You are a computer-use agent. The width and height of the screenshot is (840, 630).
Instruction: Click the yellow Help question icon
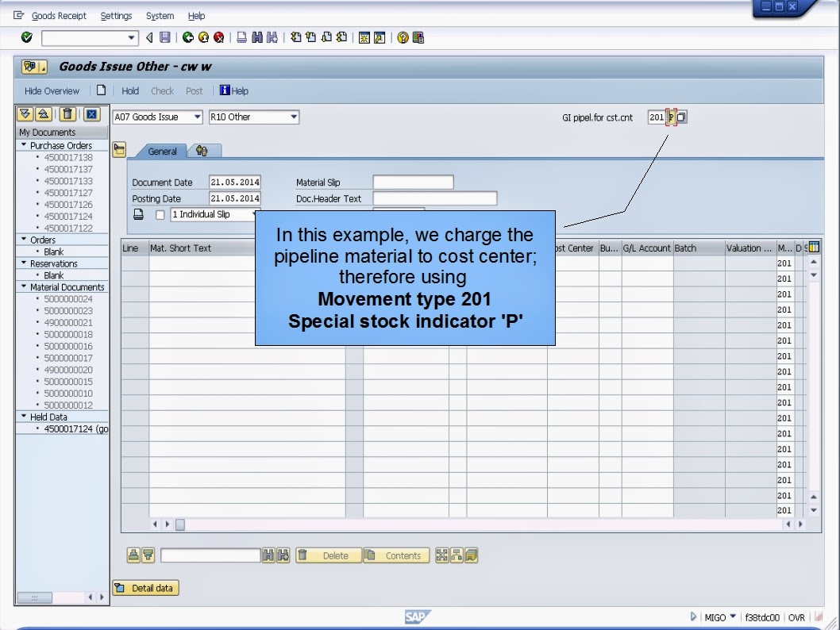tap(403, 37)
